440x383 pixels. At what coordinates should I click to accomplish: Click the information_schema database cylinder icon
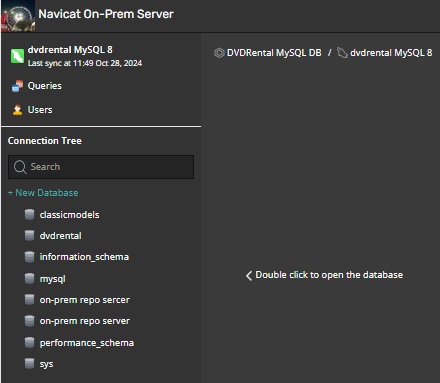[x=29, y=257]
